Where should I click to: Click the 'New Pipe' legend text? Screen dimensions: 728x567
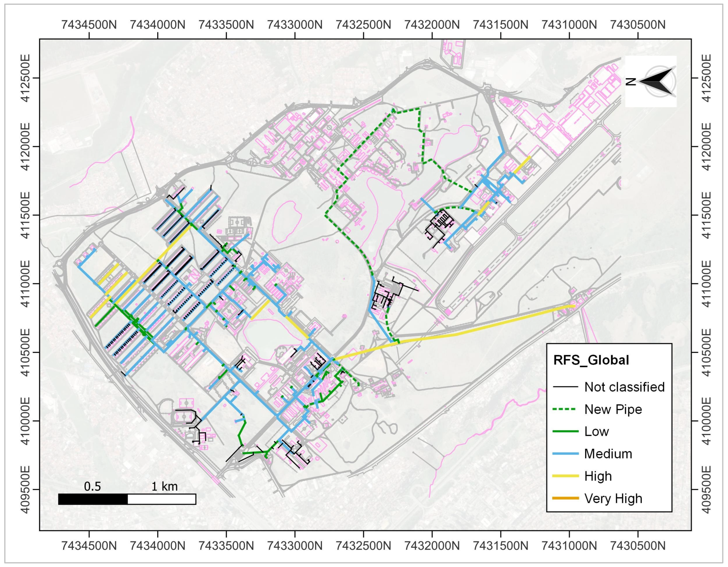(x=613, y=410)
